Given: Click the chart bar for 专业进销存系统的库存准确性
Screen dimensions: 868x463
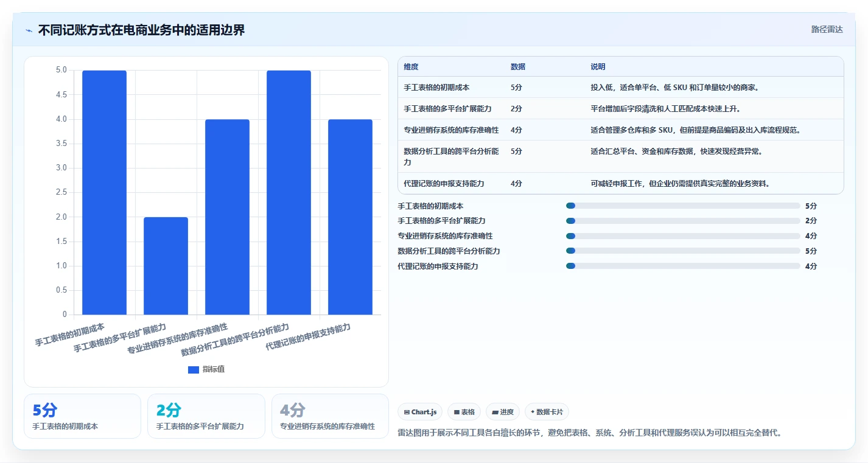Looking at the screenshot, I should click(228, 217).
